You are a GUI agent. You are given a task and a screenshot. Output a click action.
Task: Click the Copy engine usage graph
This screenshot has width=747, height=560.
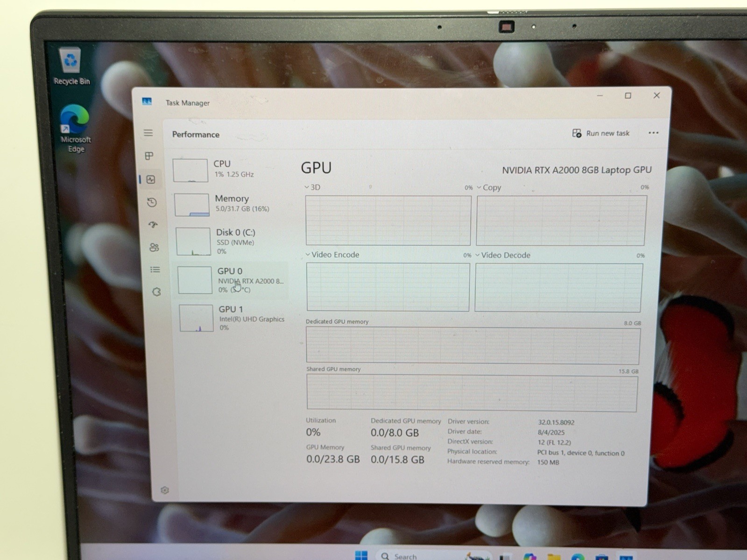tap(561, 220)
